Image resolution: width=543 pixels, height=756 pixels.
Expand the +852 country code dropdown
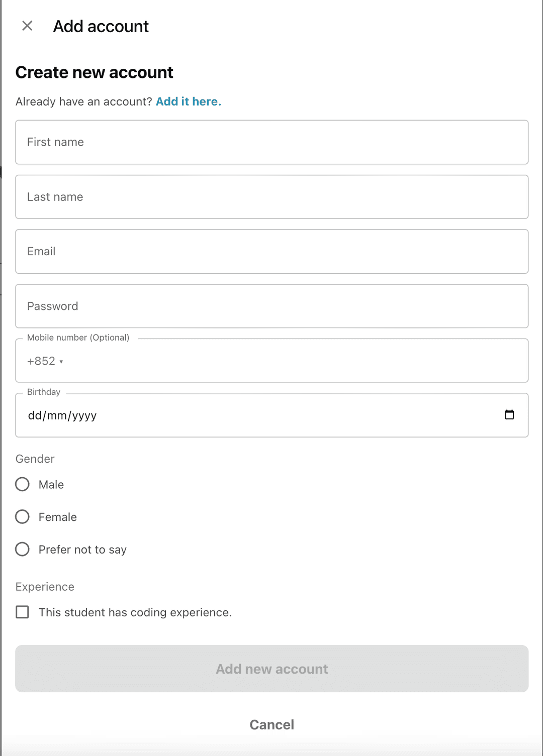45,361
